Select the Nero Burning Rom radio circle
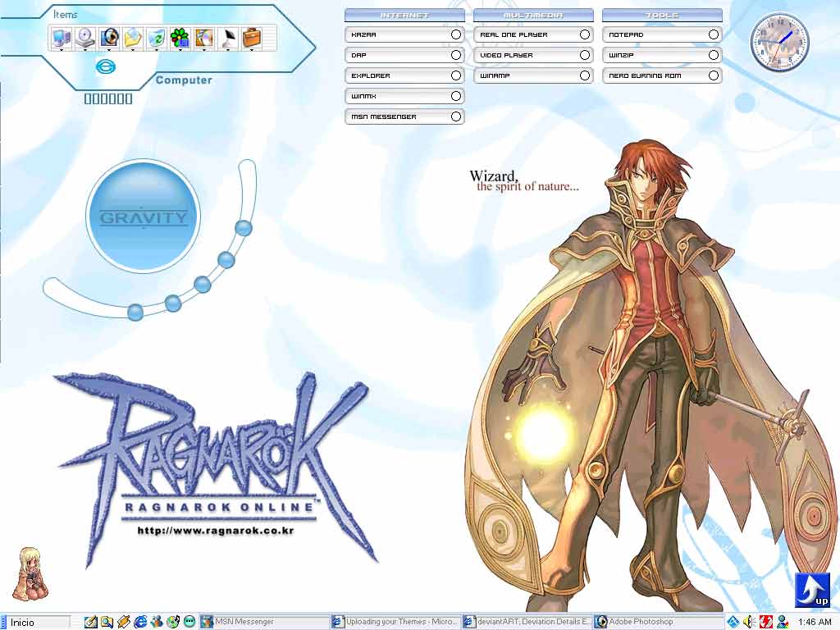Screen dimensions: 840x630 click(x=713, y=75)
